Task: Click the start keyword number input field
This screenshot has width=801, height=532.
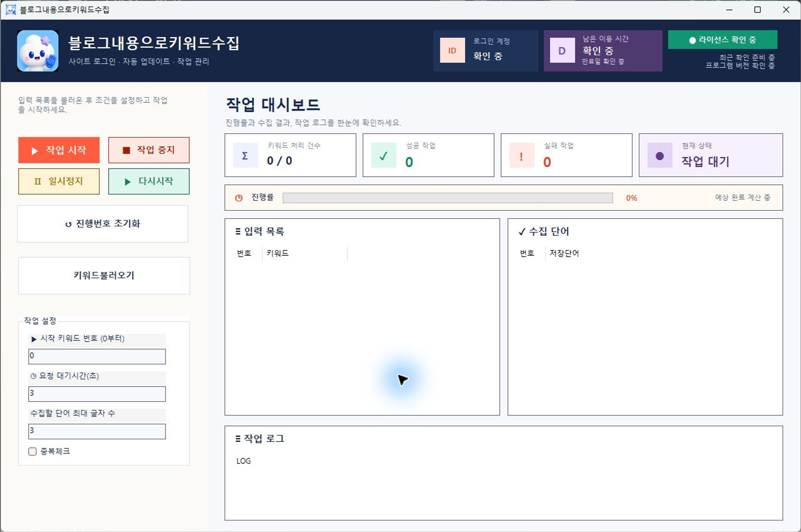Action: pos(97,356)
